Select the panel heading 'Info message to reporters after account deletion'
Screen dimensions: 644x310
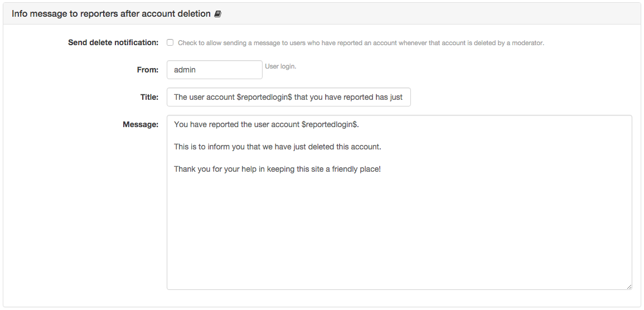tap(111, 13)
